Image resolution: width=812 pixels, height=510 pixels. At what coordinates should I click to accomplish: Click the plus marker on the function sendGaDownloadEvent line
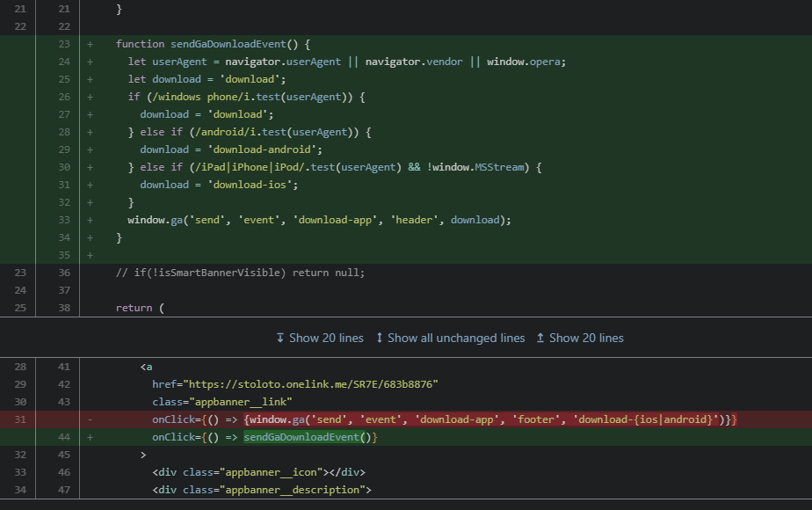pyautogui.click(x=91, y=44)
